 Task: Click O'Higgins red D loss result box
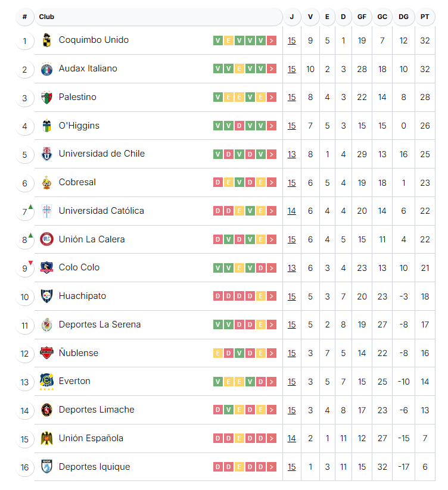click(x=239, y=126)
